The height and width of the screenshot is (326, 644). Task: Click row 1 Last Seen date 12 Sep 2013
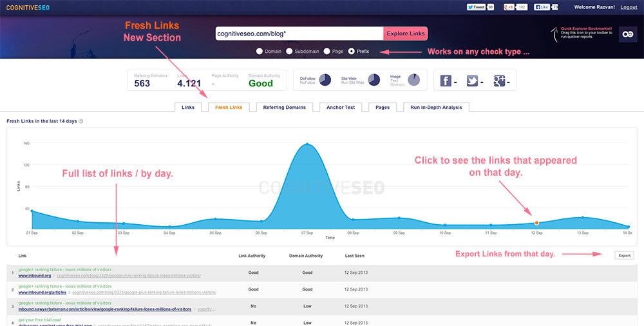(x=355, y=273)
